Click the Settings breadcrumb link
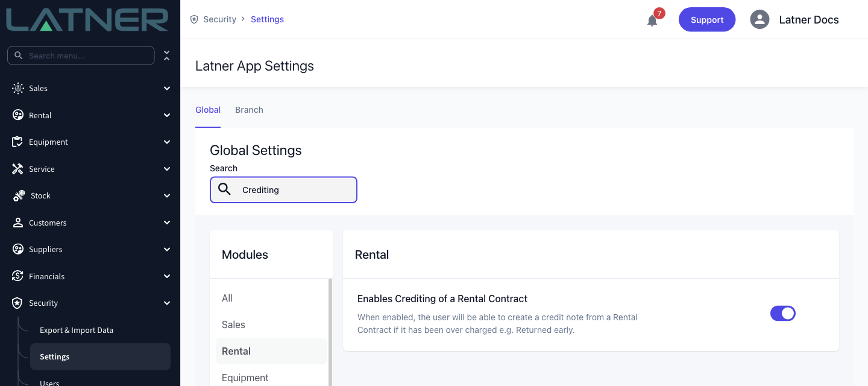The width and height of the screenshot is (868, 386). (267, 19)
